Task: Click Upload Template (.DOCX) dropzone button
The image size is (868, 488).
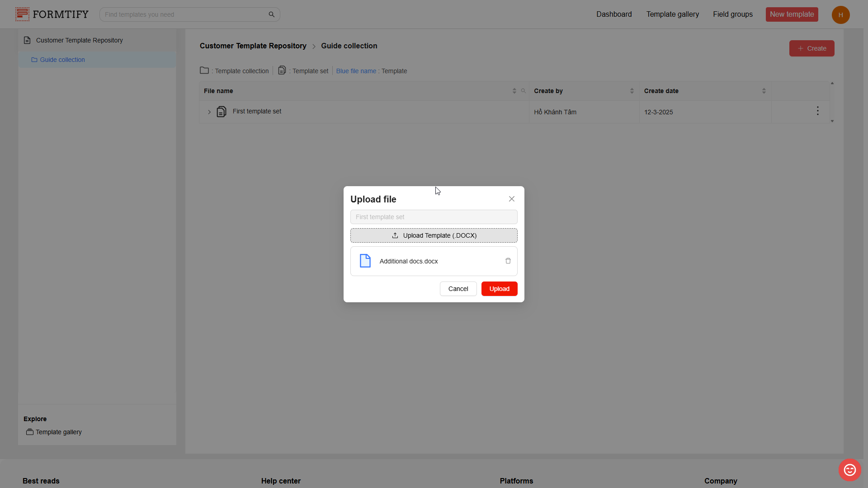Action: tap(434, 235)
